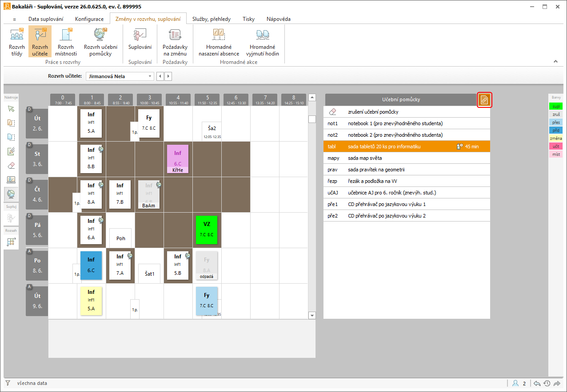Open the teacher dropdown Jirmanová Nela

120,76
